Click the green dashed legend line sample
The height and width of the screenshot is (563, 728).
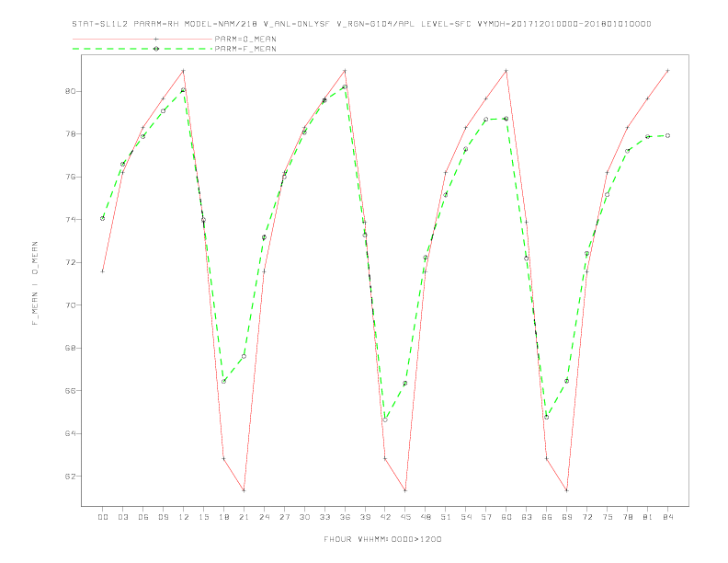[142, 49]
